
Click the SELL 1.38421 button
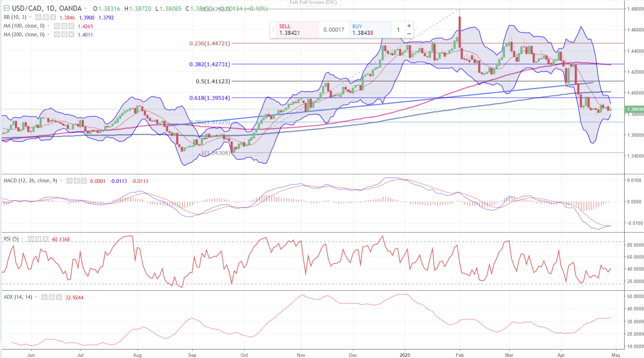[x=294, y=30]
